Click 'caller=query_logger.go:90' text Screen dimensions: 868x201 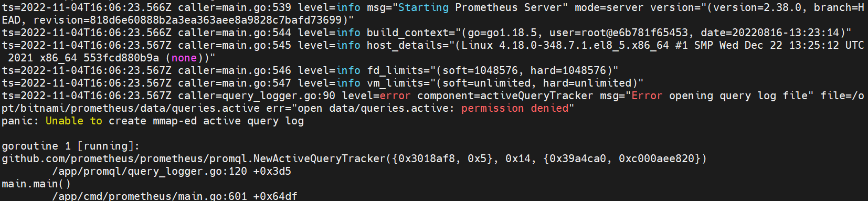coord(257,96)
